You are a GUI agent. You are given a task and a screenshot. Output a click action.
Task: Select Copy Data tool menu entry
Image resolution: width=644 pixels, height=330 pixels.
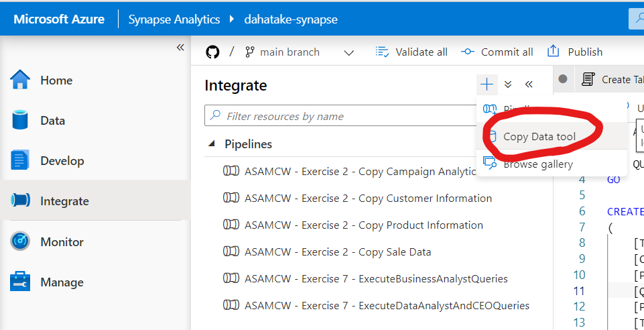[539, 137]
